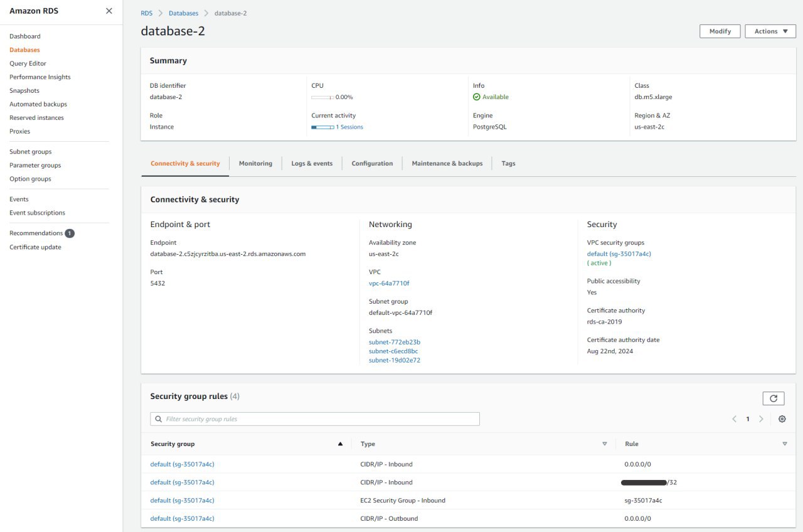803x532 pixels.
Task: Switch to the Tags tab
Action: pyautogui.click(x=508, y=163)
